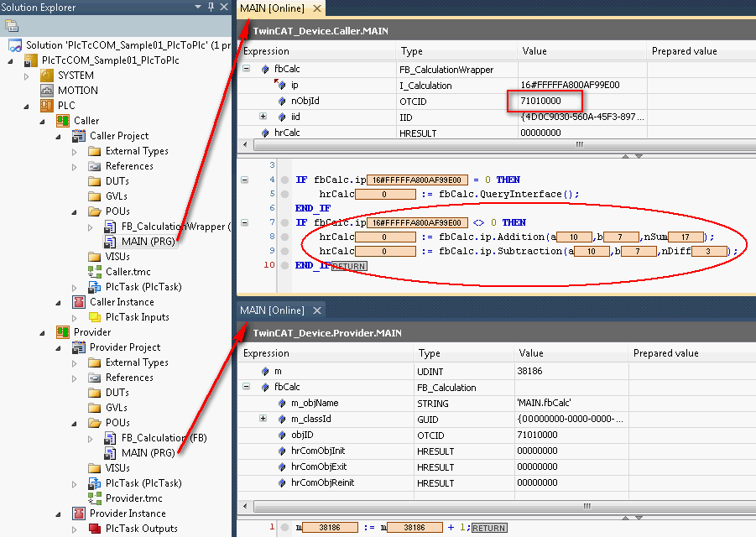
Task: Select the SYSTEM node icon
Action: pyautogui.click(x=47, y=76)
